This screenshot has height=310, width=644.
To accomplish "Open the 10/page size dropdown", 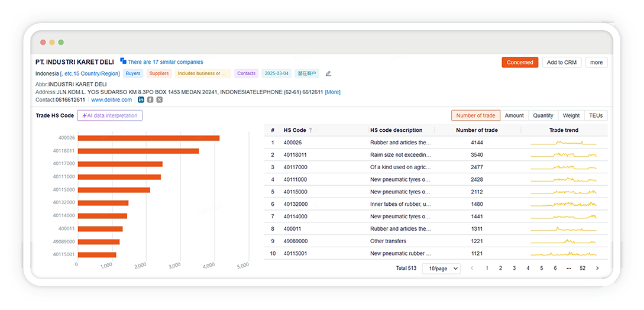I will point(441,268).
